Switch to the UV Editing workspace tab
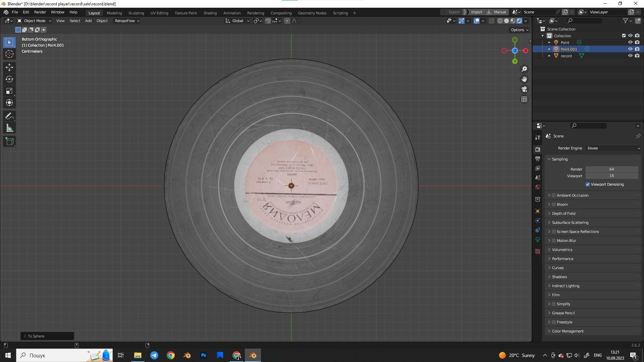This screenshot has width=644, height=362. click(159, 13)
